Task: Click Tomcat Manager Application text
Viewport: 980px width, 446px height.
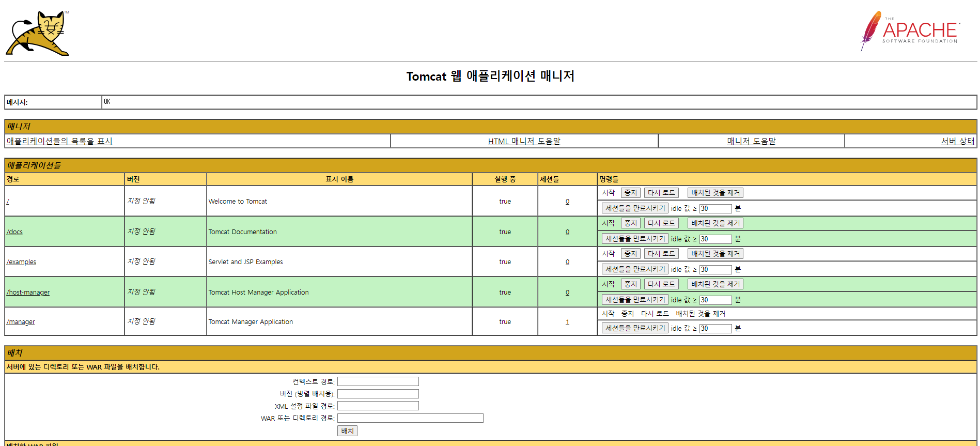Action: click(251, 322)
